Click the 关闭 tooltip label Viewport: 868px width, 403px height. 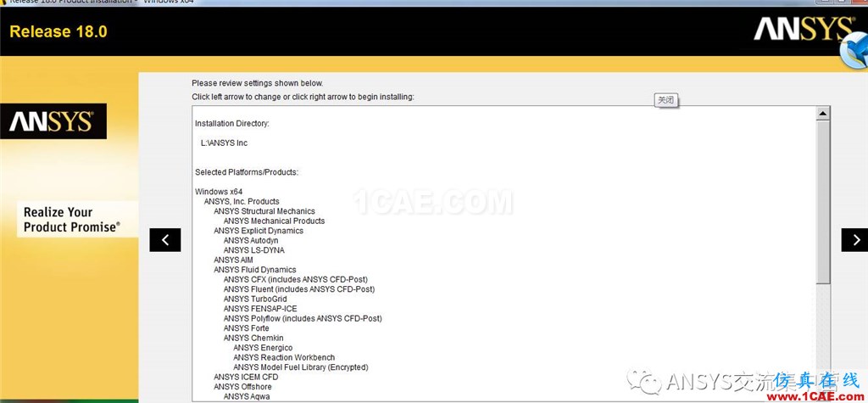point(666,100)
